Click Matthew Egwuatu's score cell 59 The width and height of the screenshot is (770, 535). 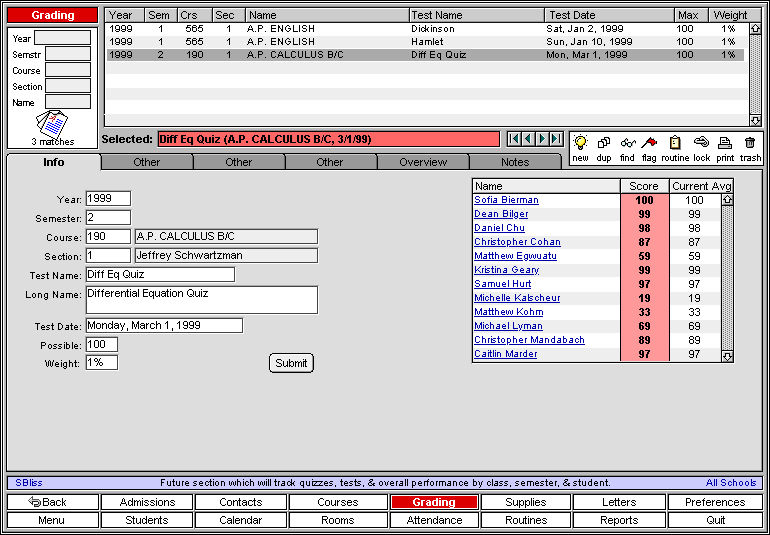(x=644, y=256)
